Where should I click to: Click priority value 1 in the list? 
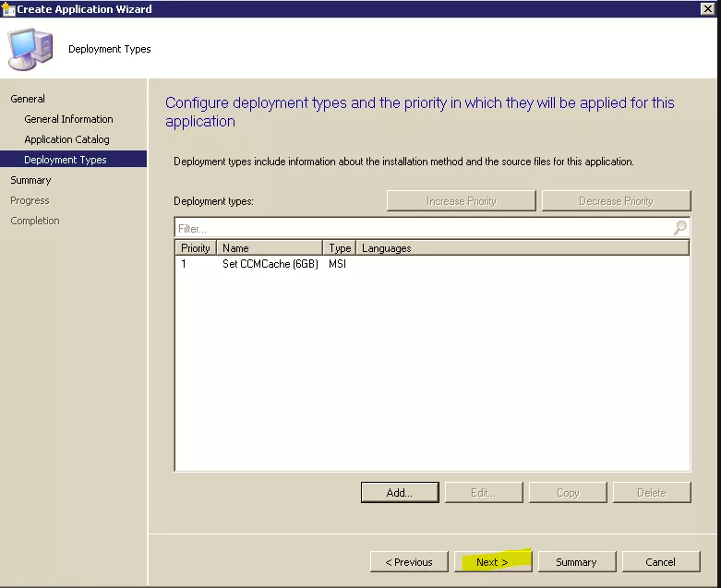[x=184, y=264]
